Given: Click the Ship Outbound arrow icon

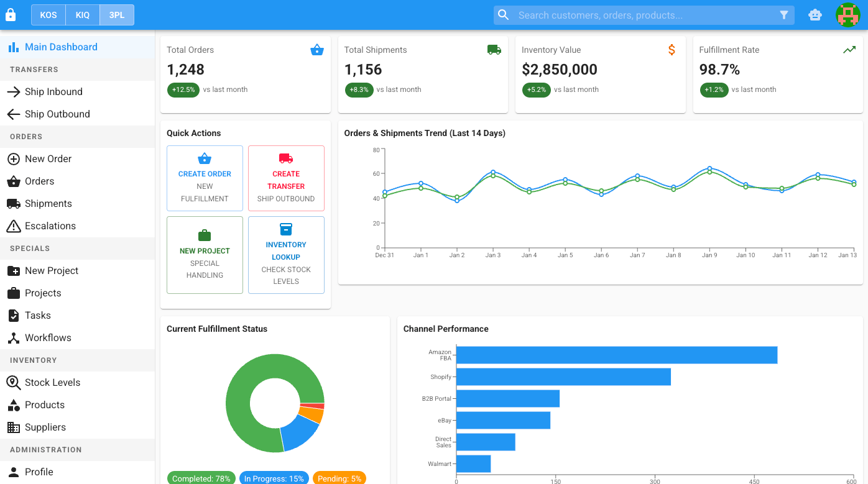Looking at the screenshot, I should [x=13, y=114].
